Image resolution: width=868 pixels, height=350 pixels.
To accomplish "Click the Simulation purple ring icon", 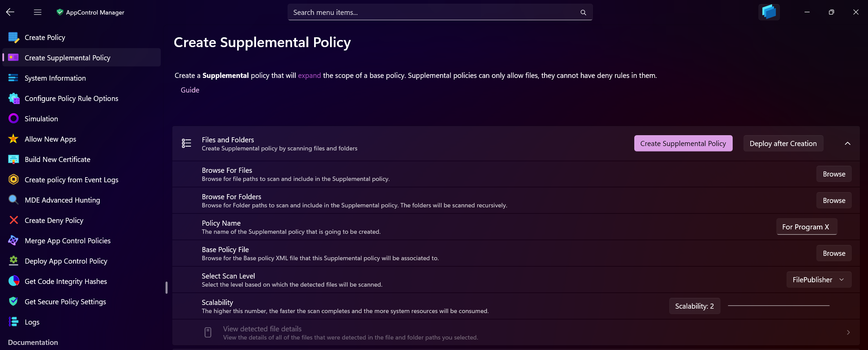I will pyautogui.click(x=14, y=119).
